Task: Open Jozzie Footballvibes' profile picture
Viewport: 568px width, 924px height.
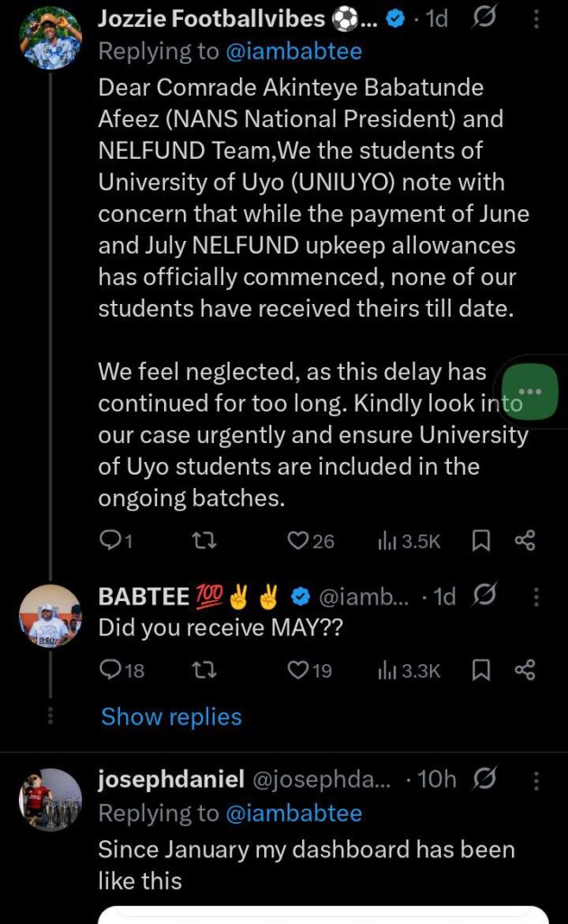Action: pyautogui.click(x=50, y=39)
